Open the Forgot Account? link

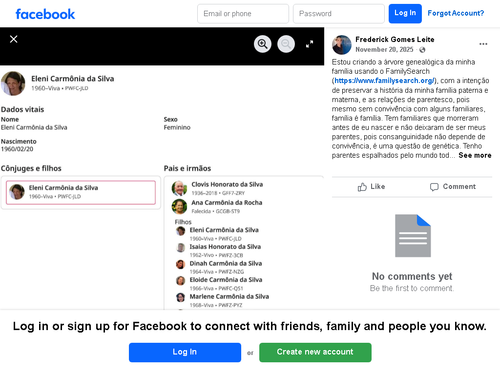tap(456, 13)
